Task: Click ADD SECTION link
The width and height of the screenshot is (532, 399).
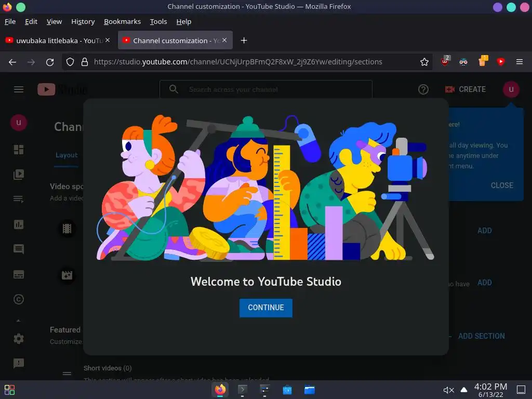Action: pos(481,336)
